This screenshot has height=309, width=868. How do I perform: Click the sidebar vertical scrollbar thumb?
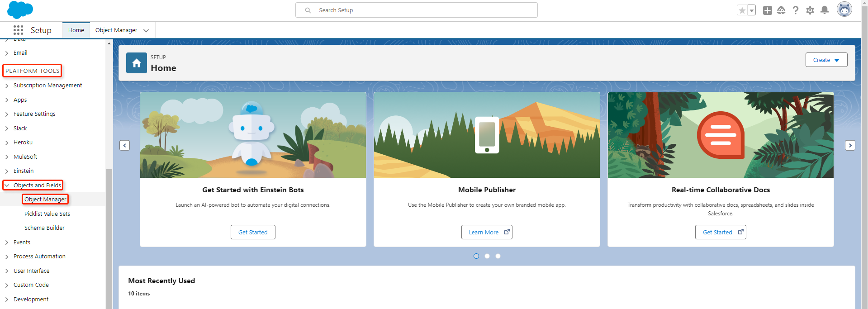[109, 239]
